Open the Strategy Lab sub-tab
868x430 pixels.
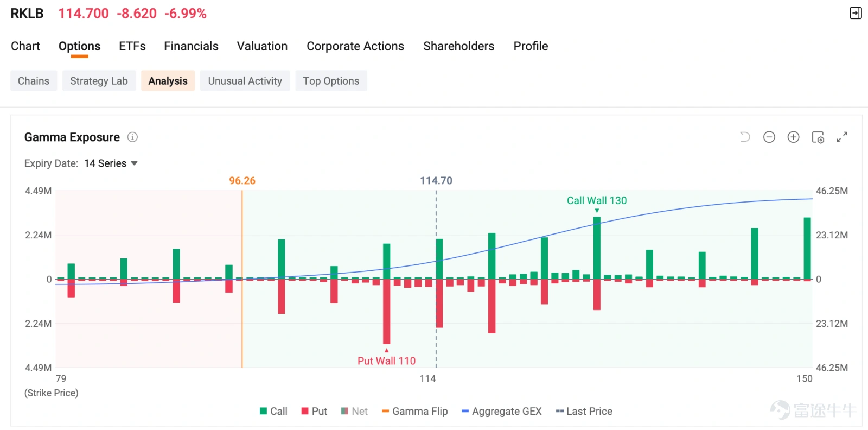point(99,81)
